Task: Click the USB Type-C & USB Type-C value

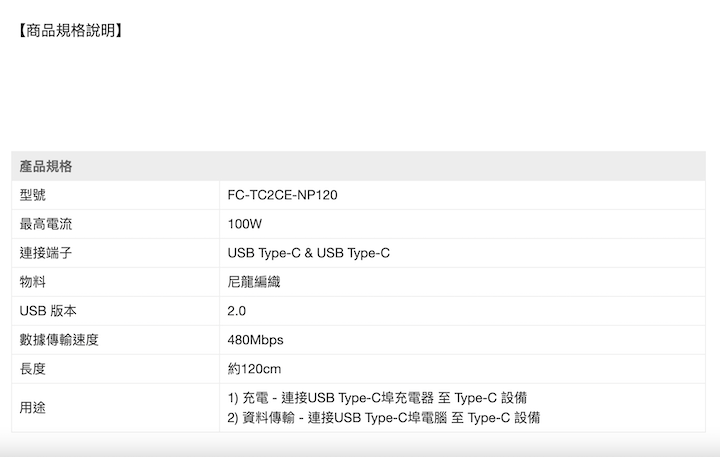Action: pos(309,253)
